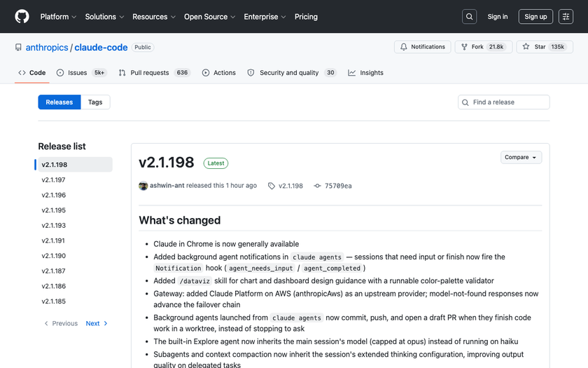Open the v2.1.198 tag link

tap(290, 186)
